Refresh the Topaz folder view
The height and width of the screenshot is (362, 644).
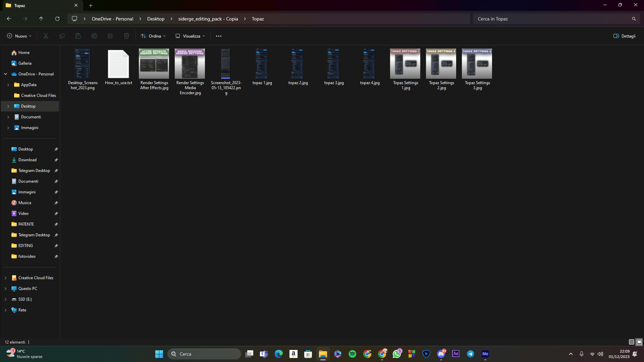coord(57,19)
